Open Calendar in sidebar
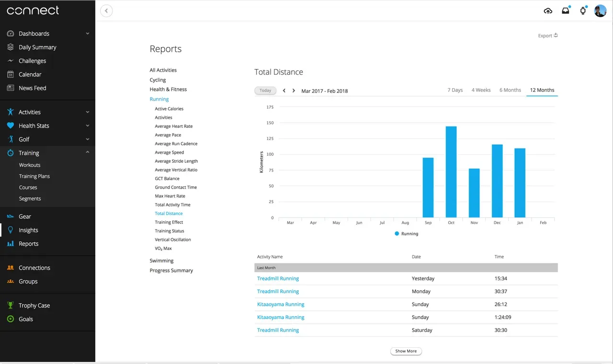The image size is (613, 364). (x=30, y=75)
